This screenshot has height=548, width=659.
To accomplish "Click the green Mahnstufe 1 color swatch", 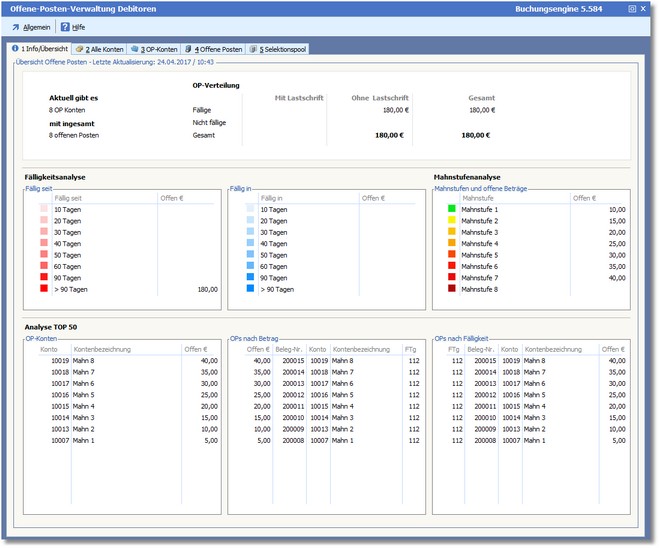I will [x=452, y=210].
